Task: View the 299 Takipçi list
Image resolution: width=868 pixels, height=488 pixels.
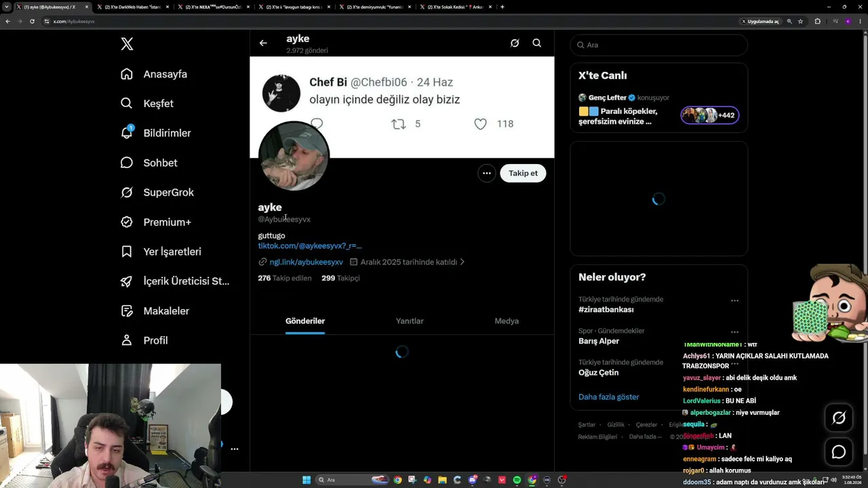Action: (x=340, y=279)
